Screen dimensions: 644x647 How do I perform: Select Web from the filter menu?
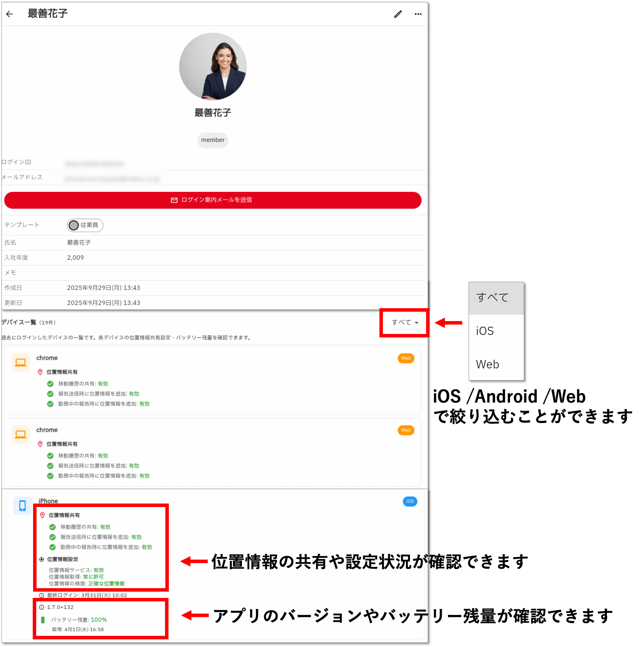487,364
